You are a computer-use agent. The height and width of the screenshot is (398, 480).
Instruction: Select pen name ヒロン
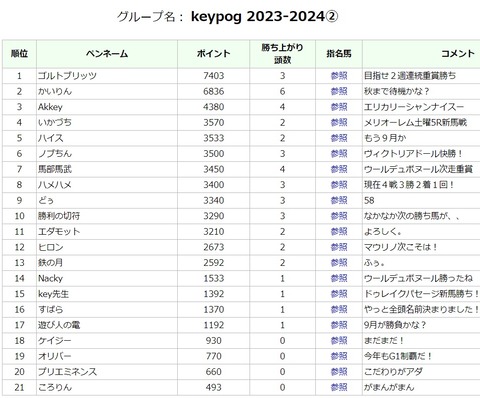coord(50,247)
